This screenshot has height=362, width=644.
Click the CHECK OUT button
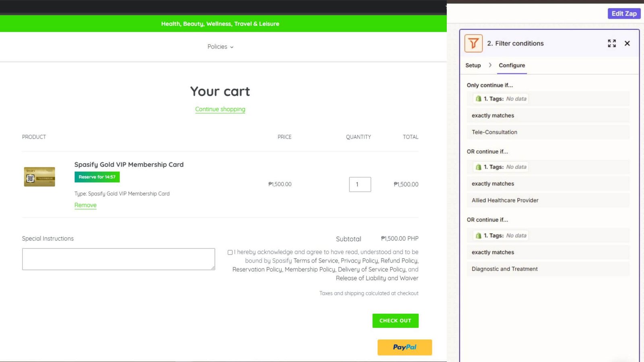(395, 321)
